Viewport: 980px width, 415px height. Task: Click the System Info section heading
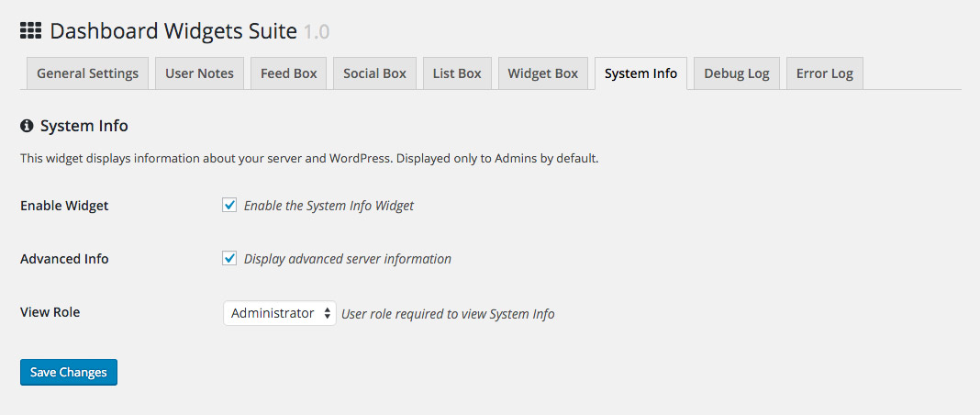pyautogui.click(x=84, y=127)
